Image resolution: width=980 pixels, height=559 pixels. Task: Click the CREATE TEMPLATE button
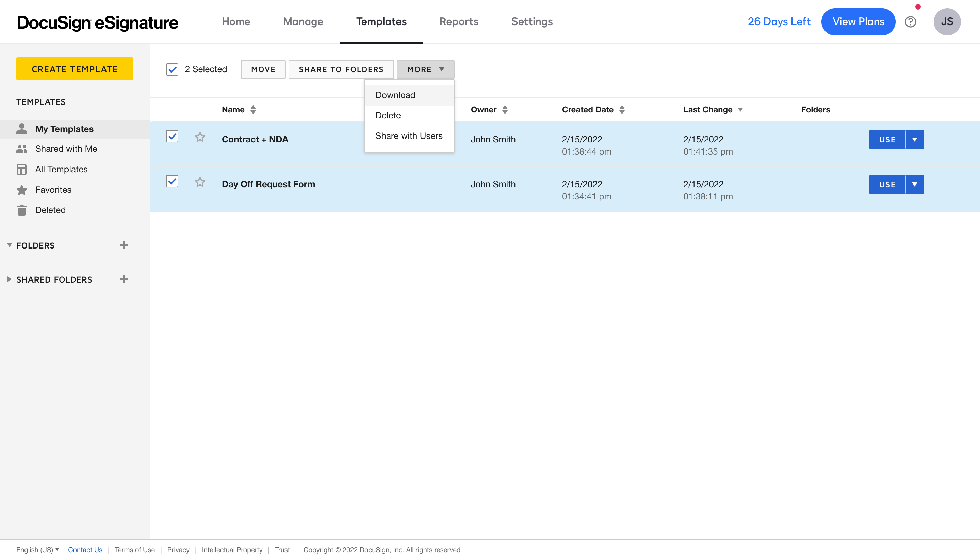pyautogui.click(x=75, y=69)
